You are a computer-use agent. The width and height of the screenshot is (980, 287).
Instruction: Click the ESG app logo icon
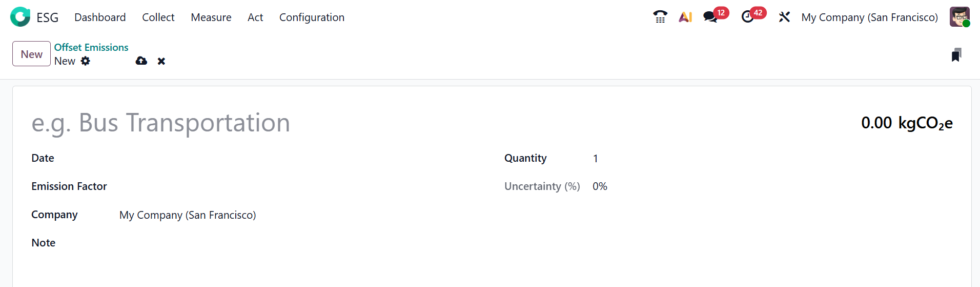21,17
